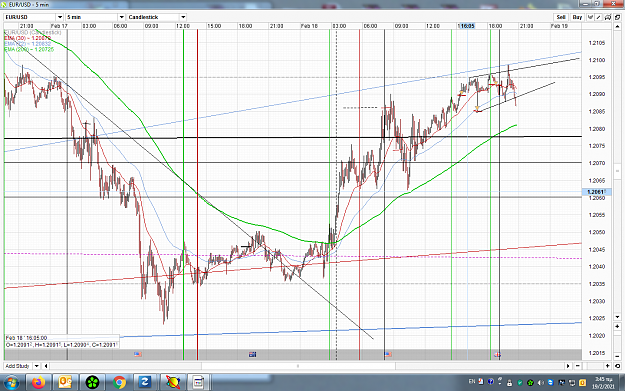The height and width of the screenshot is (391, 625).
Task: Open Google Chrome from the taskbar
Action: coord(119,383)
